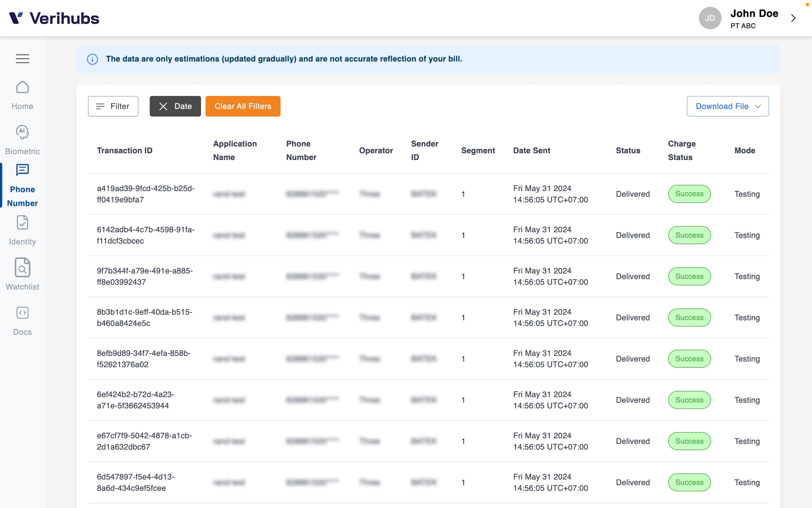Click Success badge in 8efb9d89 row
Viewport: 812px width, 508px height.
pyautogui.click(x=689, y=359)
